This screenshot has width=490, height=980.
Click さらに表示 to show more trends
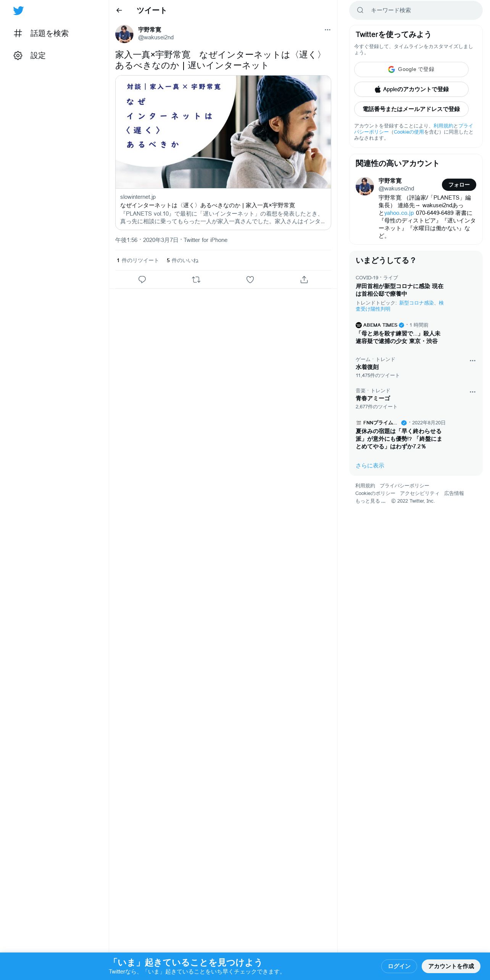[x=370, y=466]
